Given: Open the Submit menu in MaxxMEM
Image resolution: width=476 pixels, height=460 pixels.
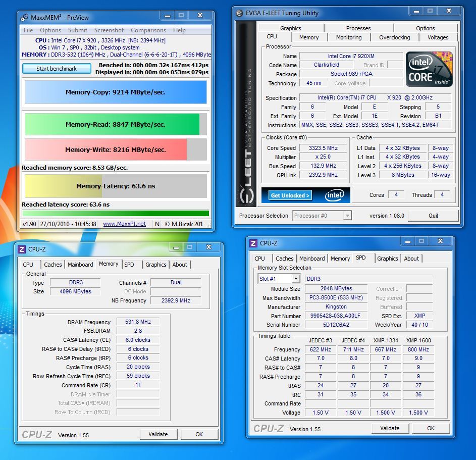Looking at the screenshot, I should (77, 30).
